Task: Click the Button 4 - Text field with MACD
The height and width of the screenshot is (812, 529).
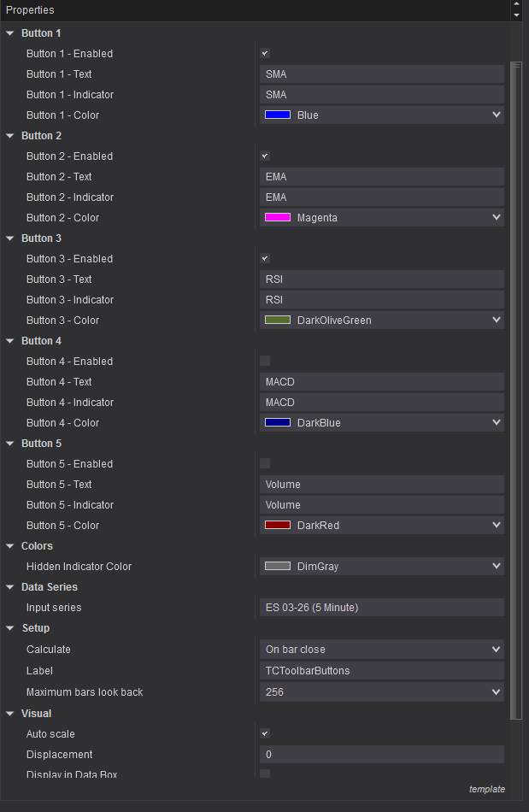Action: tap(381, 382)
